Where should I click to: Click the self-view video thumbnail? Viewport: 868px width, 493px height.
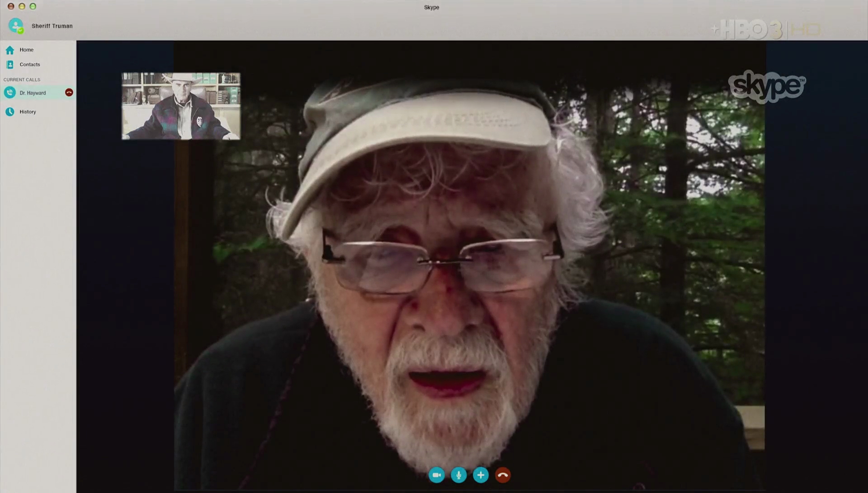181,106
